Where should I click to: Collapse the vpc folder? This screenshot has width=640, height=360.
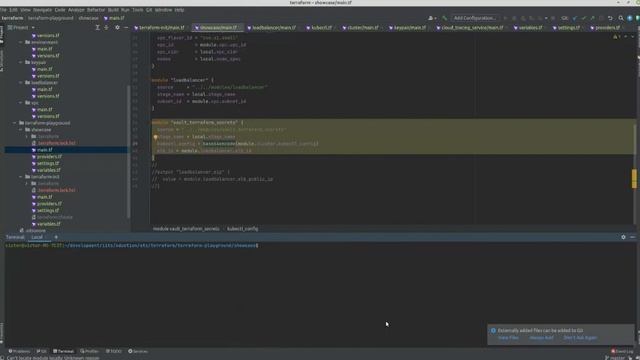click(x=21, y=103)
